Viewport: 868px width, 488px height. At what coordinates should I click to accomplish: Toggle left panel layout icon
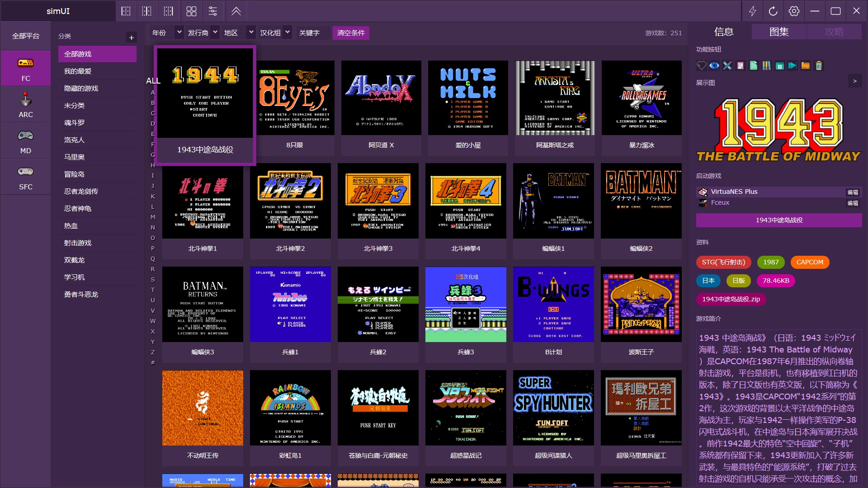[x=126, y=11]
